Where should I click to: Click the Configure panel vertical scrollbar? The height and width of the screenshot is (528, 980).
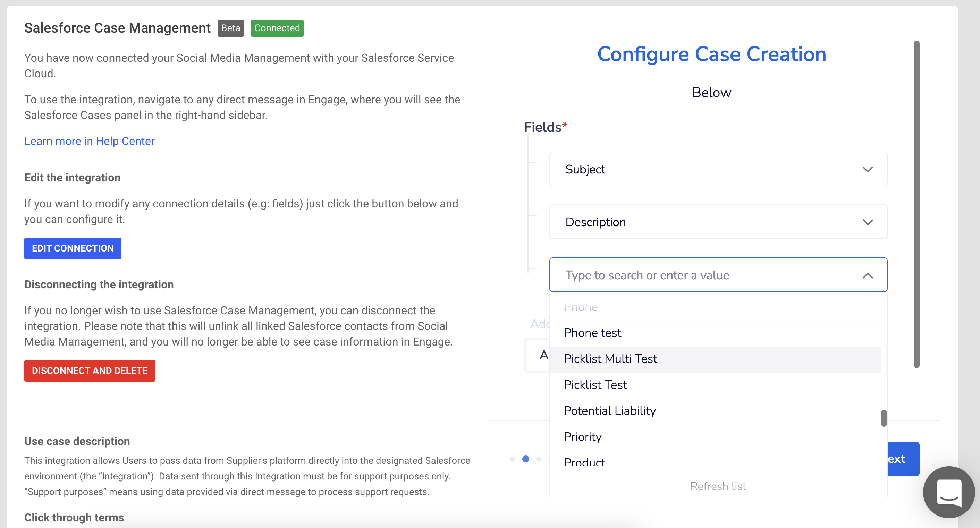point(916,204)
